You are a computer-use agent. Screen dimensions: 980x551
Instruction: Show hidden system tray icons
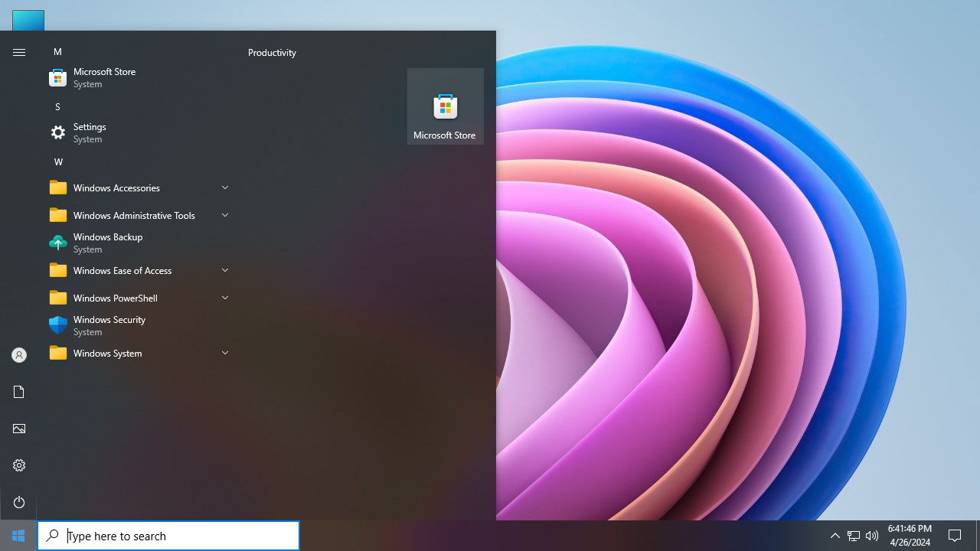click(835, 536)
